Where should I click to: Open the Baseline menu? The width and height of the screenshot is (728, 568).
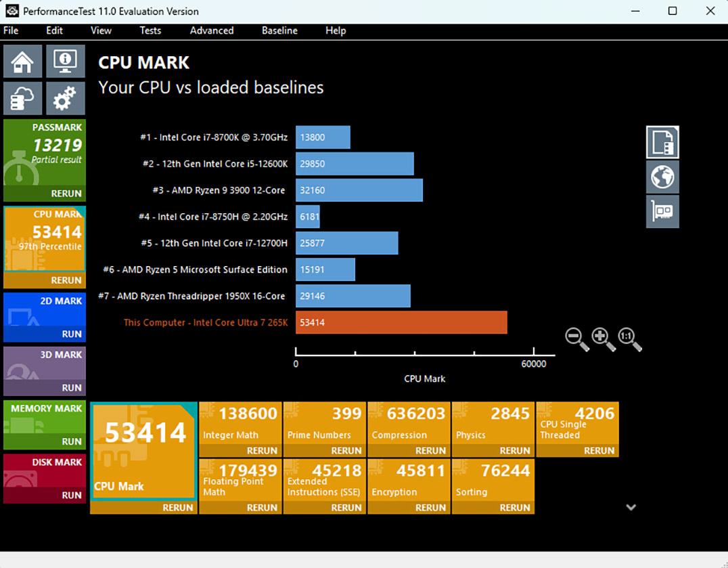pos(279,30)
